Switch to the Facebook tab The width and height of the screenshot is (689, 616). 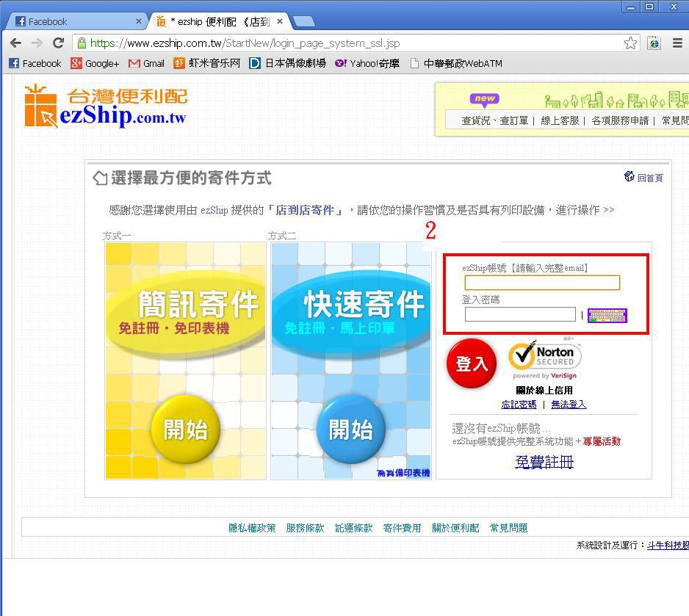77,21
